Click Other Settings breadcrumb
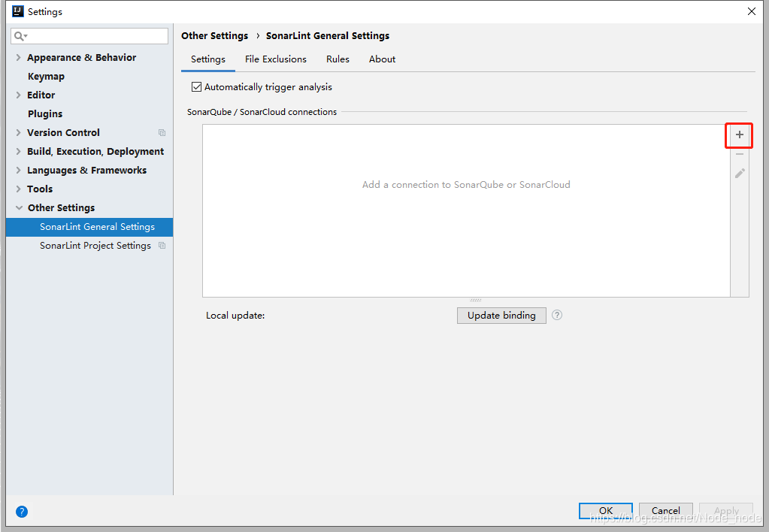Viewport: 769px width, 532px height. pos(215,36)
